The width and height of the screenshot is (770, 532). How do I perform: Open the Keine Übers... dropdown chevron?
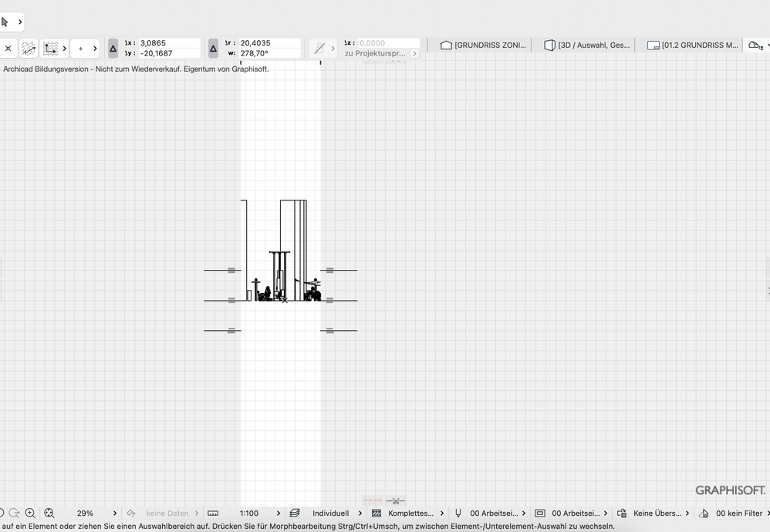pyautogui.click(x=687, y=513)
